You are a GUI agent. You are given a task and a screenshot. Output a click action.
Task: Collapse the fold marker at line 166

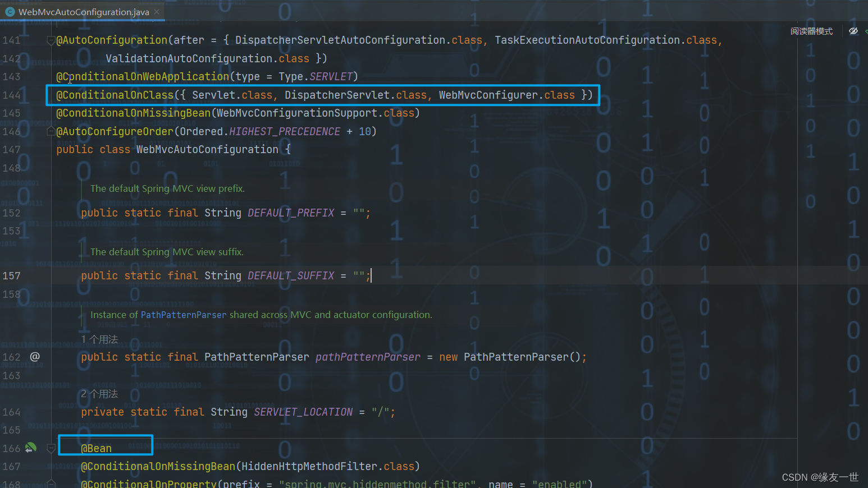coord(51,448)
